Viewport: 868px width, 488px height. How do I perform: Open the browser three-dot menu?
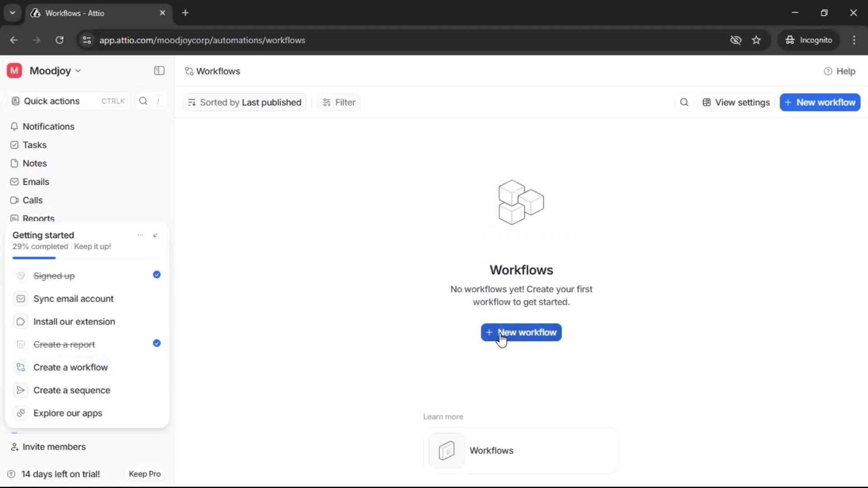(854, 40)
